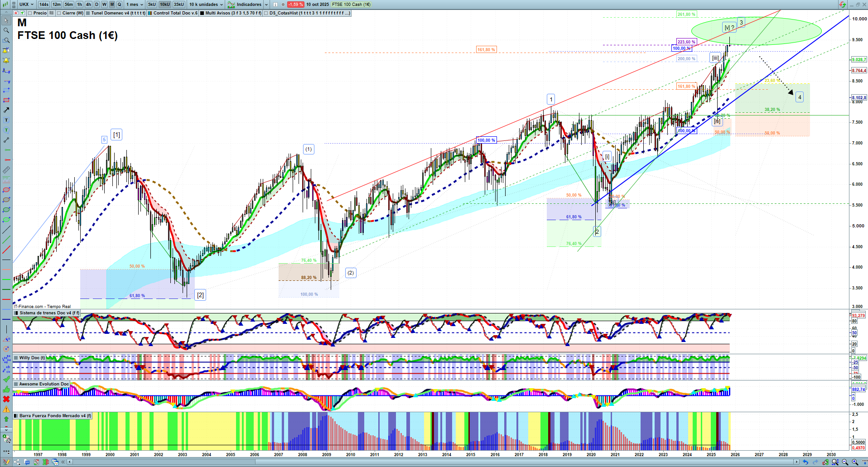Open the '1 mes' timeframe dropdown
Screen dimensions: 868x467
[135, 5]
